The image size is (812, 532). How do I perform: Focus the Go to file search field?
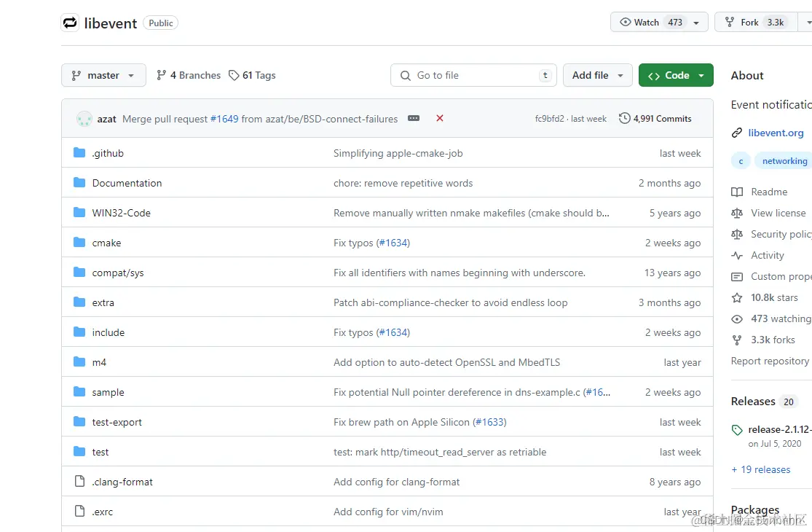[x=473, y=75]
